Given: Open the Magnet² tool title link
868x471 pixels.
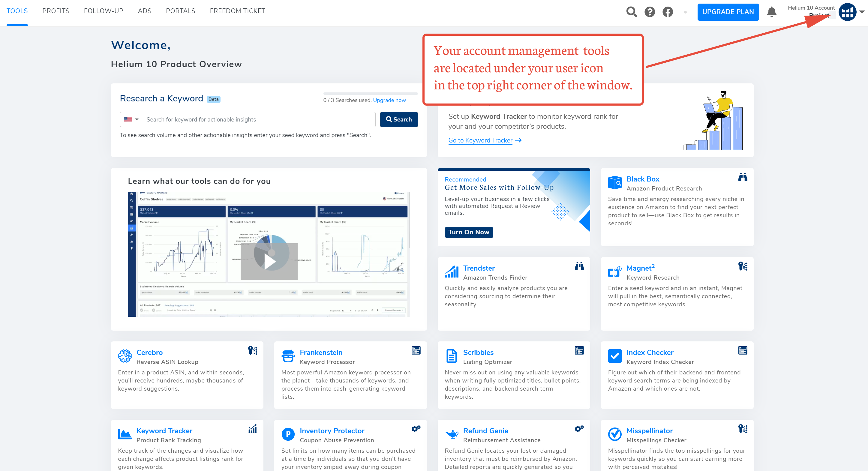Looking at the screenshot, I should pos(640,268).
